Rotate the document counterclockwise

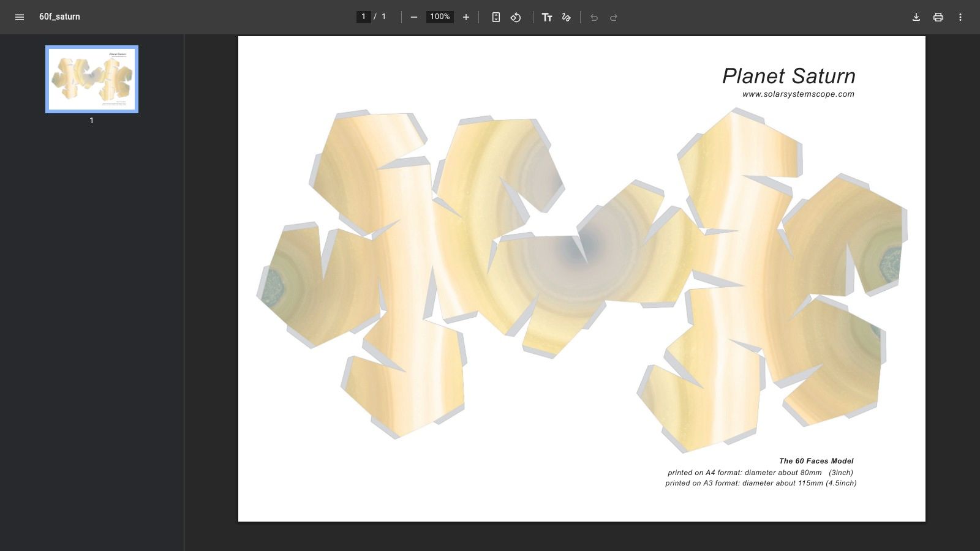coord(516,17)
